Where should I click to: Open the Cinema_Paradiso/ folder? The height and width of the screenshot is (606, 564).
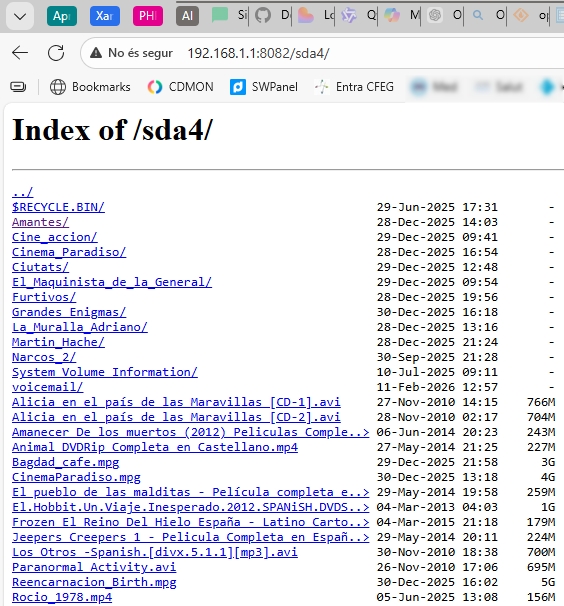pyautogui.click(x=69, y=252)
